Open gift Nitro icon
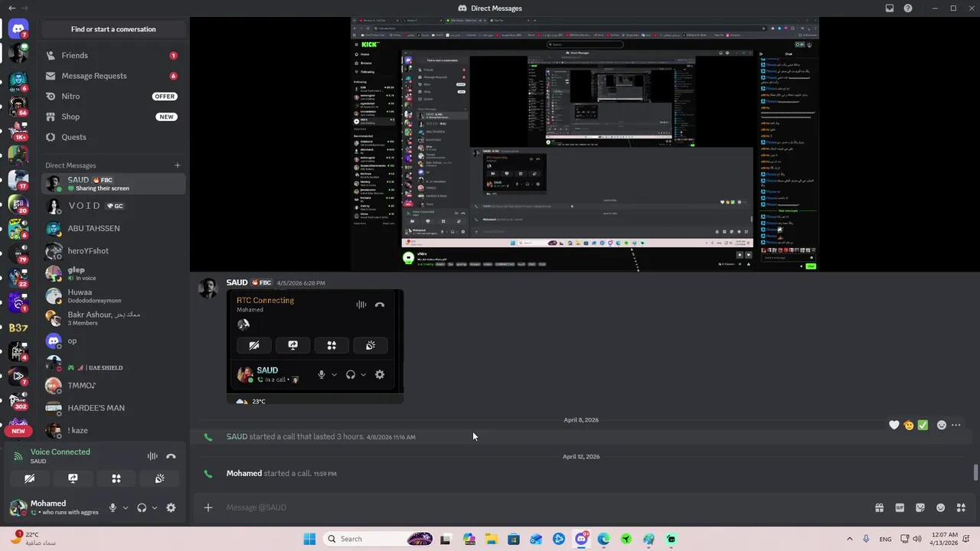This screenshot has height=551, width=980. pyautogui.click(x=880, y=507)
